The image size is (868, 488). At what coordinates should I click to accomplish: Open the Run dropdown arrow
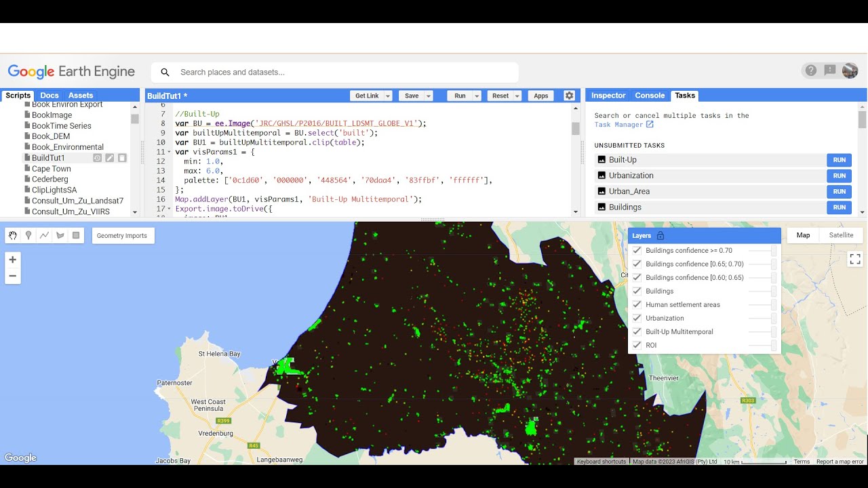coord(477,96)
